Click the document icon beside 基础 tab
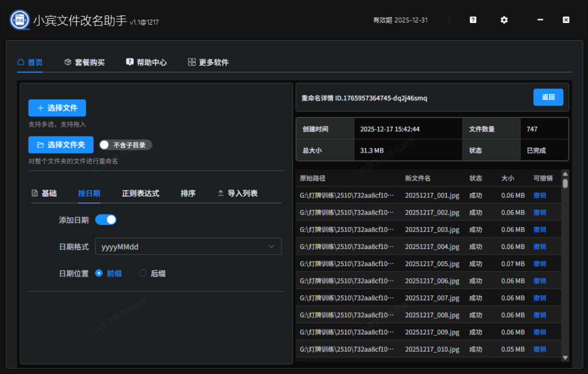 click(33, 193)
